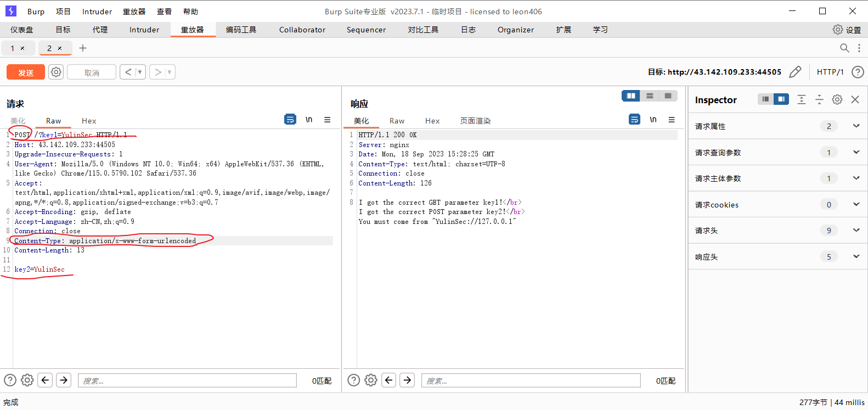Screen dimensions: 868x410
Task: Click HTTP/1 protocol selector
Action: 830,72
